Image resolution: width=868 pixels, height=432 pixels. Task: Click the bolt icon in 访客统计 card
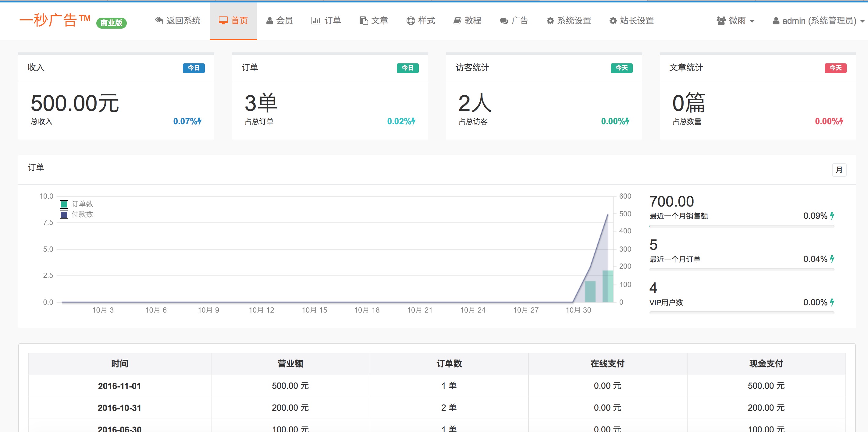coord(628,121)
